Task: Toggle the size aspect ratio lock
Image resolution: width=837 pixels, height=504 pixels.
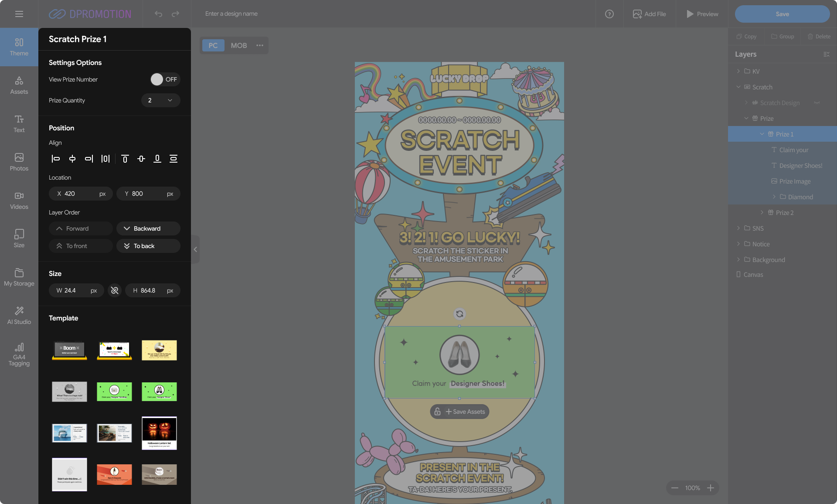Action: pyautogui.click(x=115, y=290)
